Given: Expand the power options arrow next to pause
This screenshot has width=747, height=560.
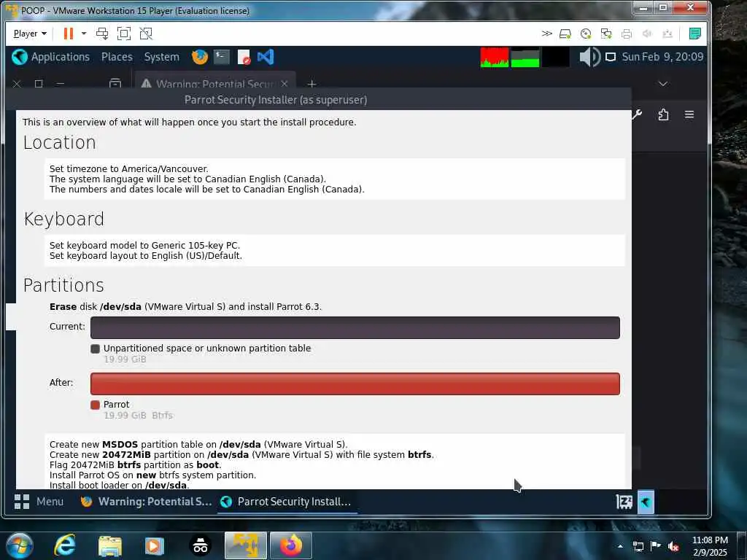Looking at the screenshot, I should [x=84, y=34].
